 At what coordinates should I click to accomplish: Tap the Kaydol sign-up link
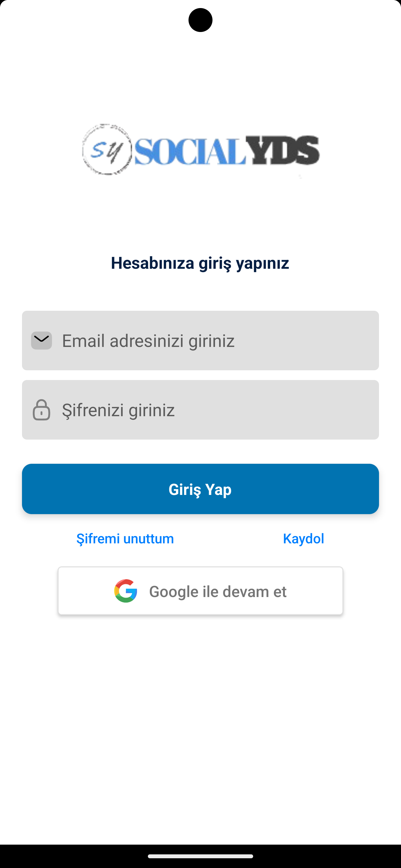[x=304, y=538]
